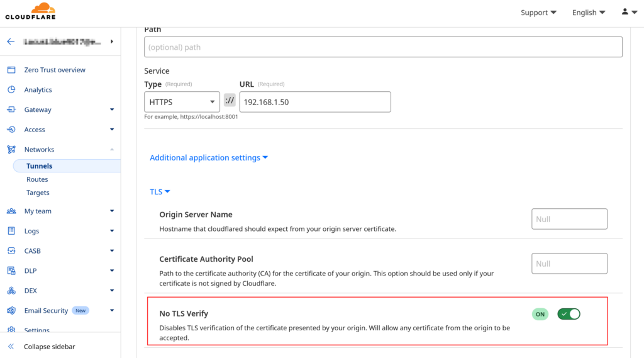This screenshot has height=358, width=644.
Task: Expand the DEX submenu chevron
Action: click(x=112, y=291)
